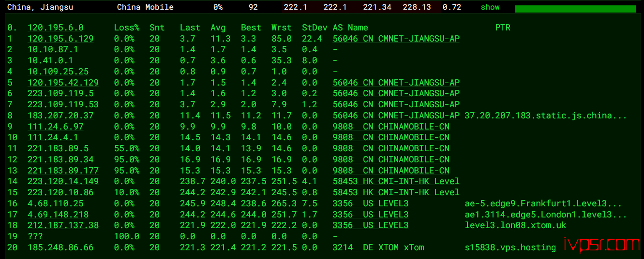Screen dimensions: 644x259
Task: Click the Best column header
Action: pyautogui.click(x=251, y=28)
